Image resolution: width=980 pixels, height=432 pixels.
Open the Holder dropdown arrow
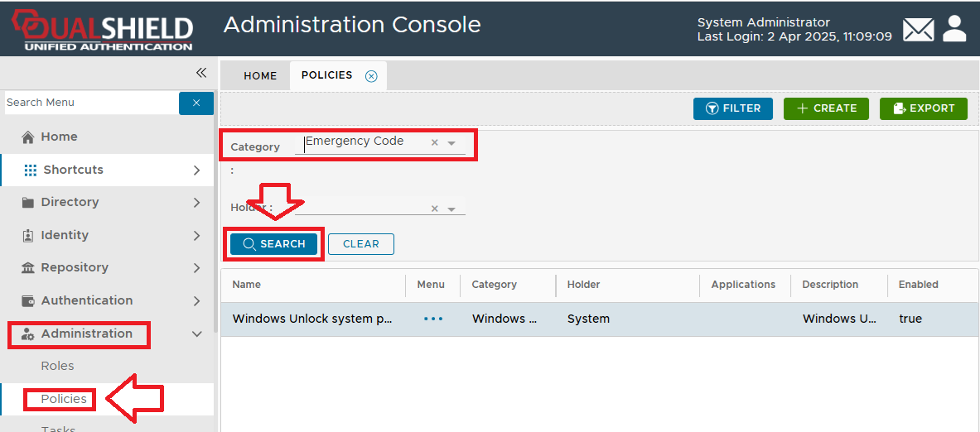451,209
